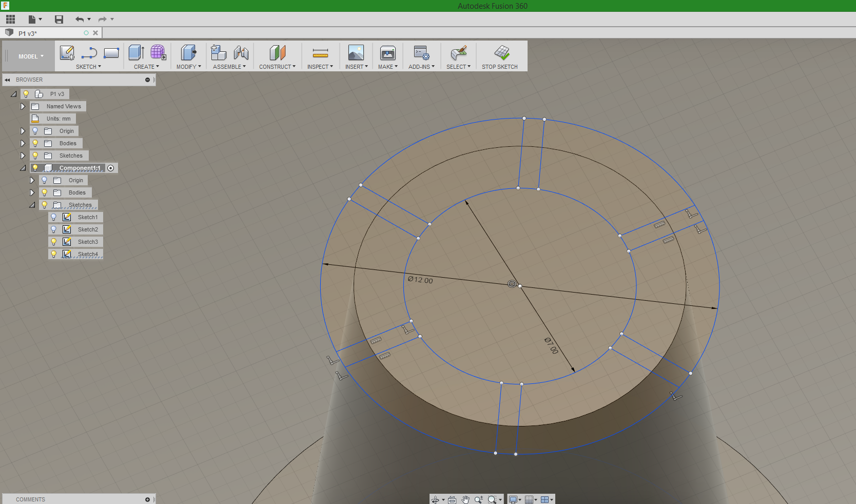Screen dimensions: 856x504
Task: Toggle visibility of Sketch3
Action: [53, 242]
